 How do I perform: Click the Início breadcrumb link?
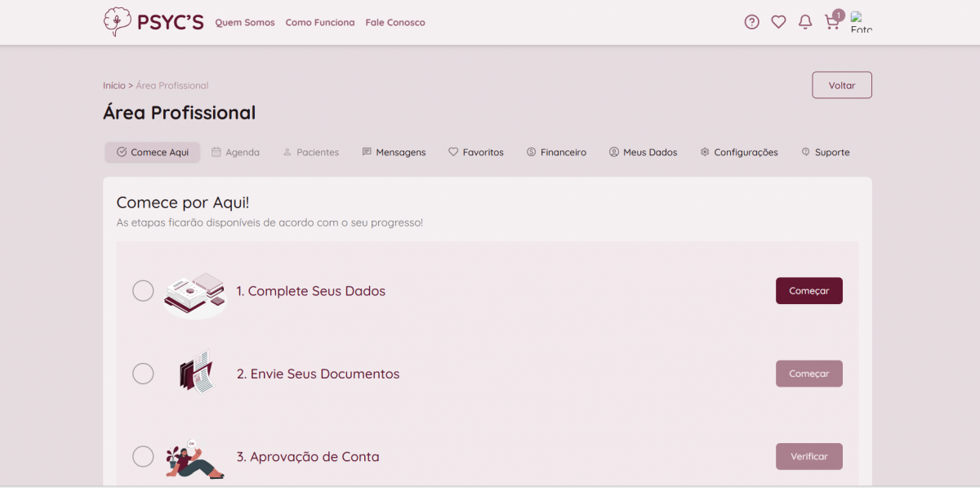114,86
